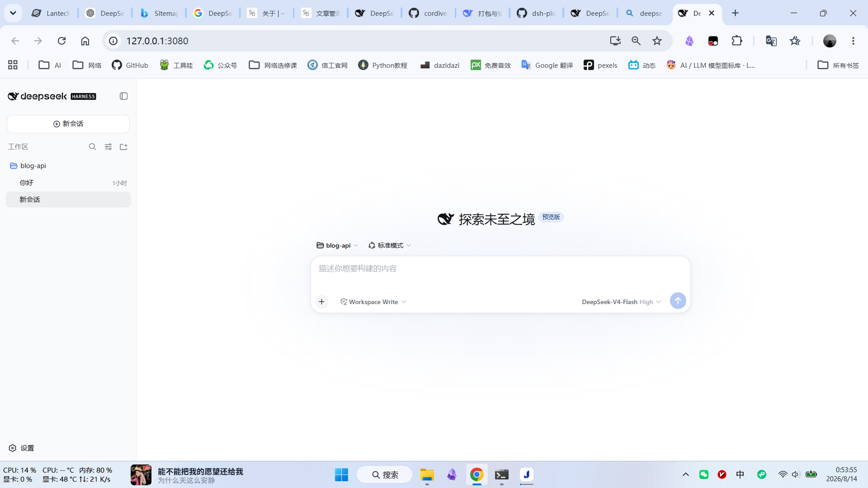Open the Chrome three-dot menu

pyautogui.click(x=853, y=41)
